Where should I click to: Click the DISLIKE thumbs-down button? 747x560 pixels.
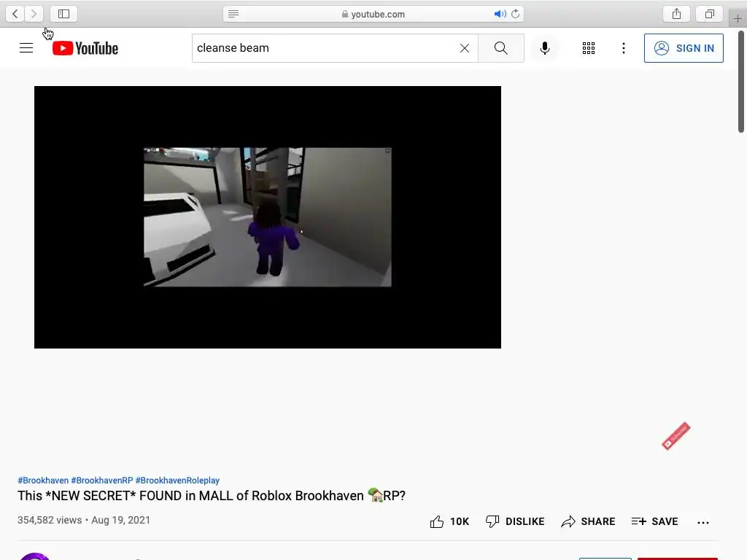pos(515,521)
